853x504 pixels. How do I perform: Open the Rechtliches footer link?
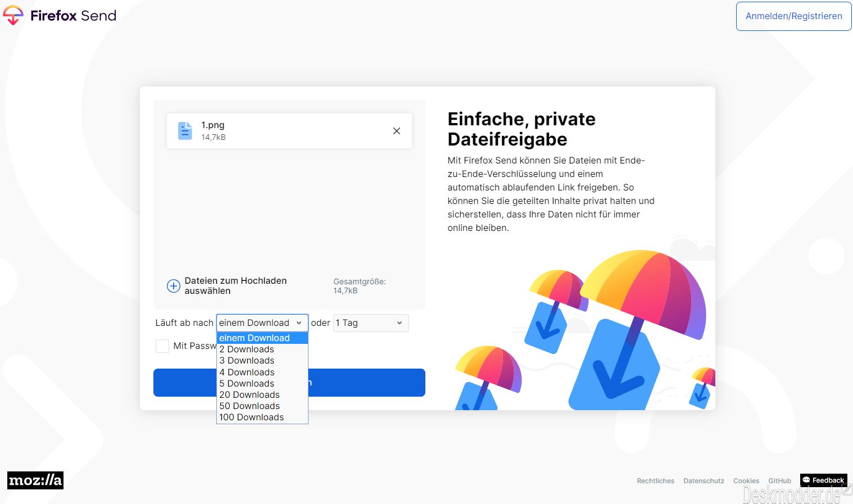[x=655, y=481]
